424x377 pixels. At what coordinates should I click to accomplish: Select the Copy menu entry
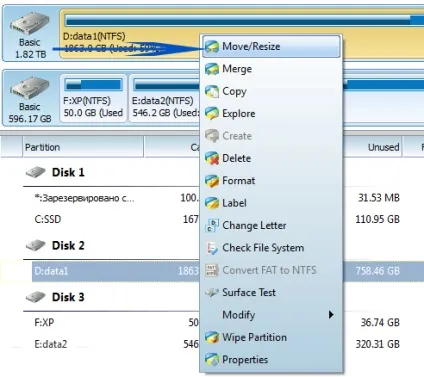272,91
